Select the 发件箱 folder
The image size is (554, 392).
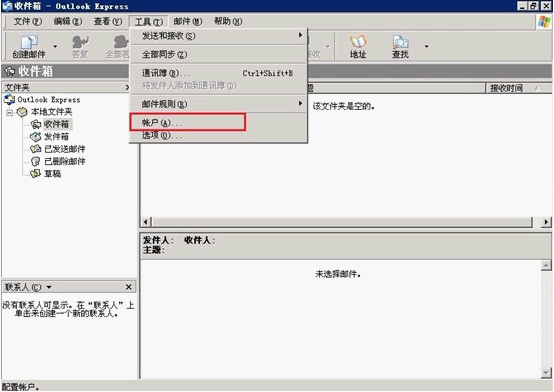(57, 136)
